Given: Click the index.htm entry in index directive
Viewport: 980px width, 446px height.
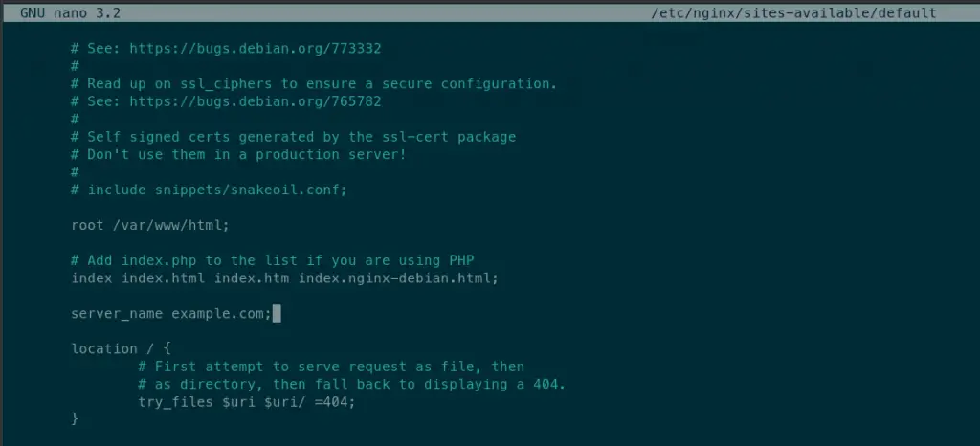Looking at the screenshot, I should click(252, 278).
